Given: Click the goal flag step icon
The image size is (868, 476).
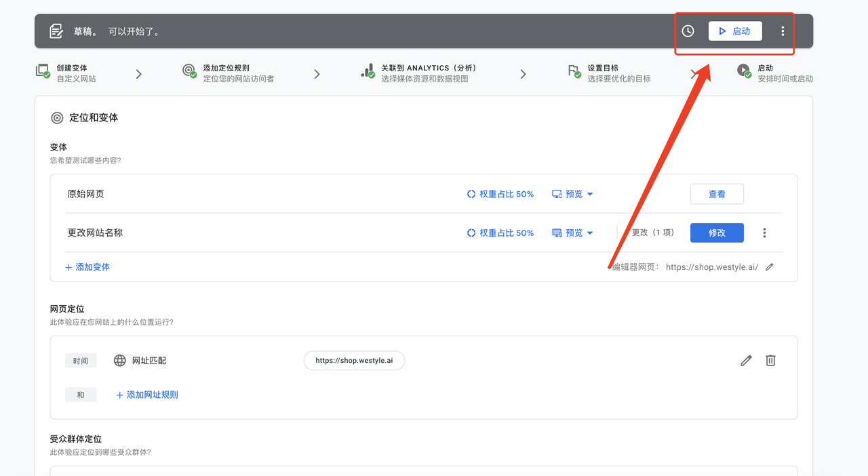Looking at the screenshot, I should pyautogui.click(x=574, y=71).
